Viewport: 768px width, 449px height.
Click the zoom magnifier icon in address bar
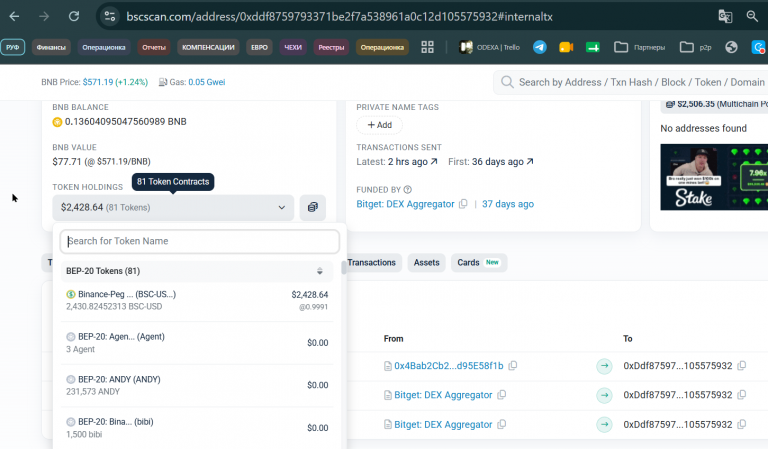pyautogui.click(x=752, y=17)
